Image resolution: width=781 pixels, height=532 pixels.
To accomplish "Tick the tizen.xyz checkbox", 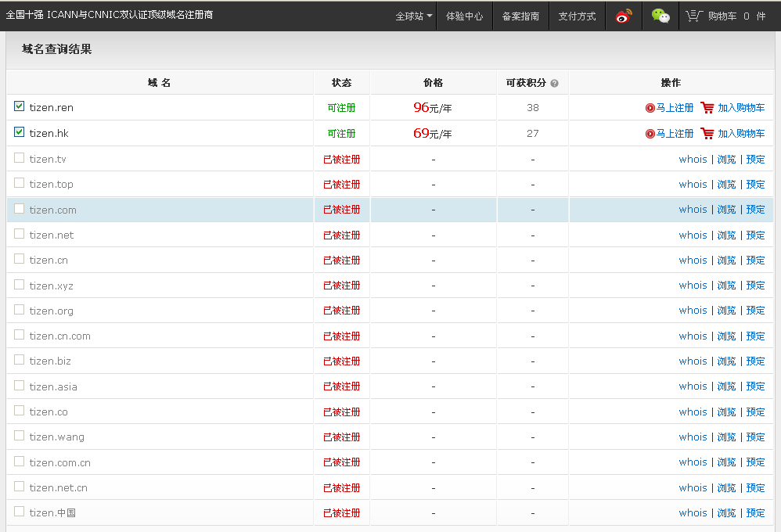I will pos(19,285).
